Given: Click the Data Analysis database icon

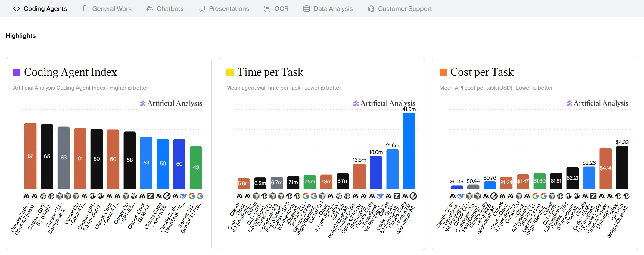Looking at the screenshot, I should coord(306,9).
